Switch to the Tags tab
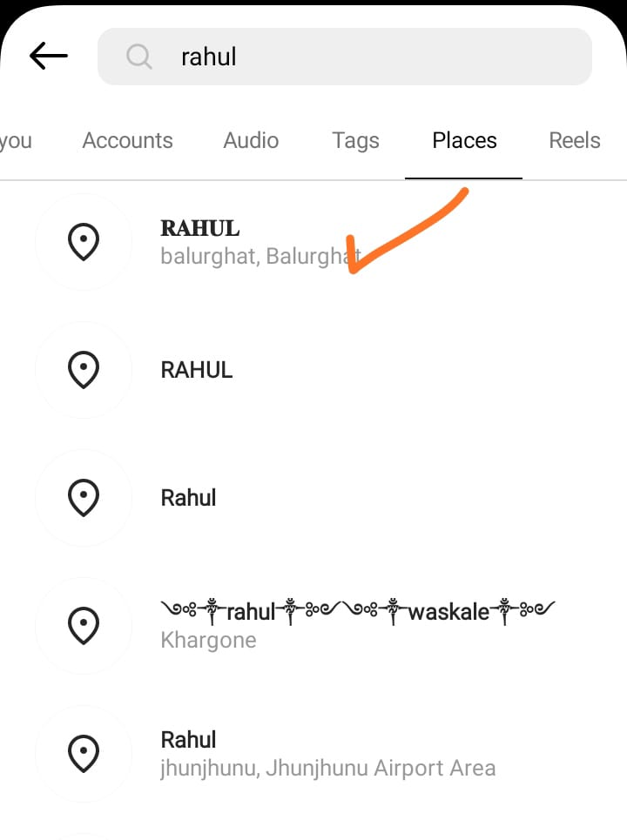The image size is (627, 840). pos(356,141)
